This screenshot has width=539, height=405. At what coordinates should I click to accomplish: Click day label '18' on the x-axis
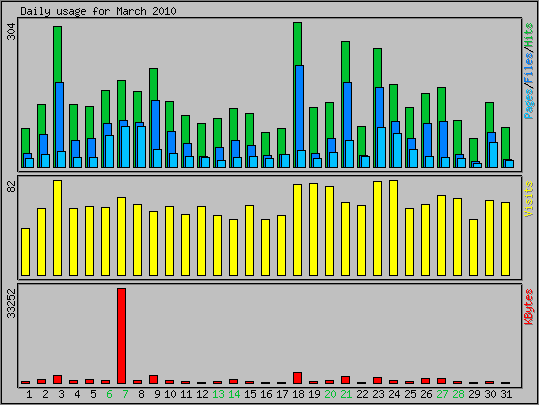click(x=298, y=394)
